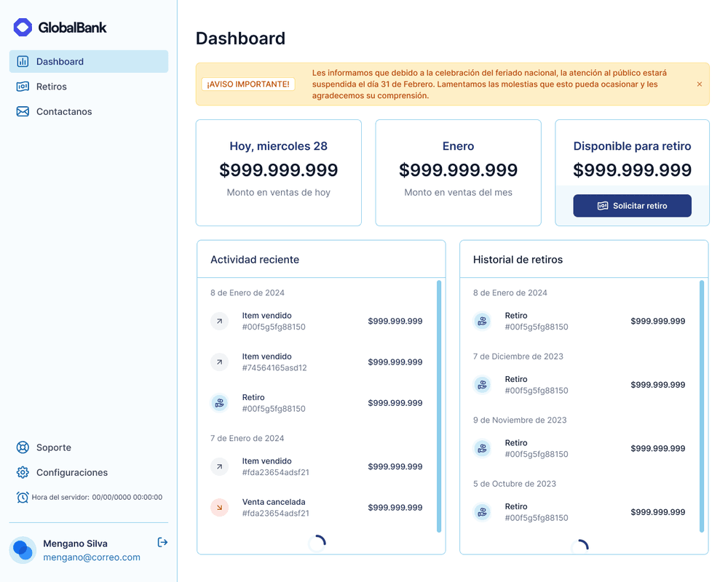Click the Retiros cash icon in sidebar

23,87
